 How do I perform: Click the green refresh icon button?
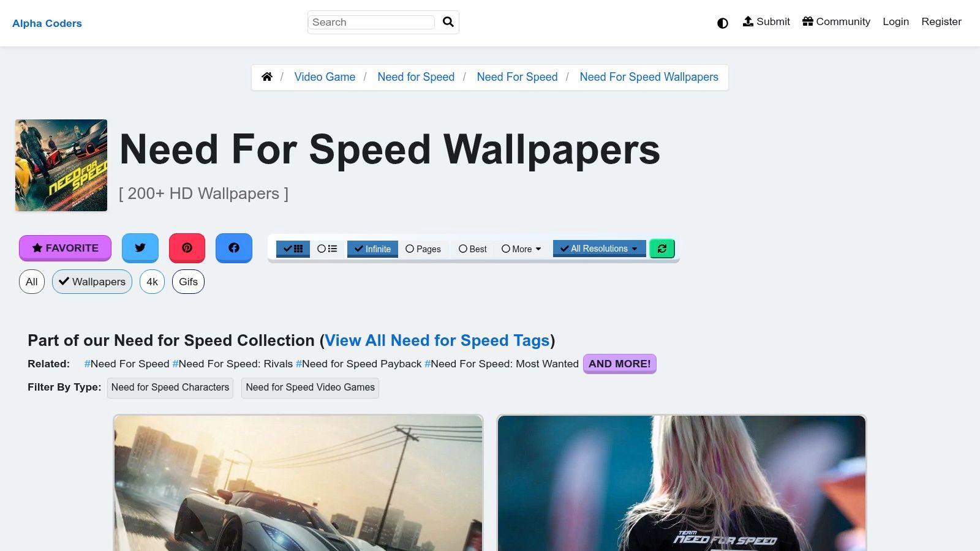[662, 249]
